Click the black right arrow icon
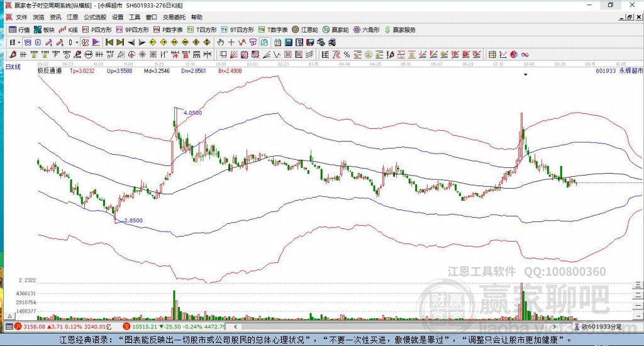 tap(142, 42)
